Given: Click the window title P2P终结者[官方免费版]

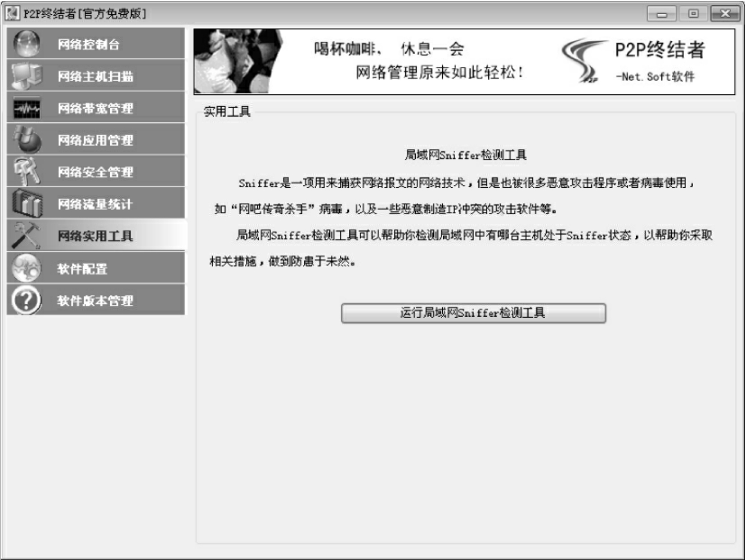Looking at the screenshot, I should coord(85,14).
